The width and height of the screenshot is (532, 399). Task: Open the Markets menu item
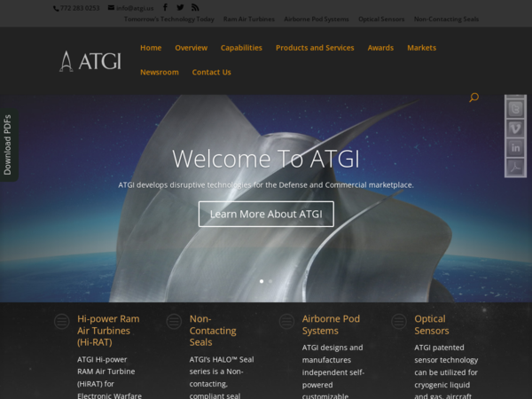coord(422,48)
